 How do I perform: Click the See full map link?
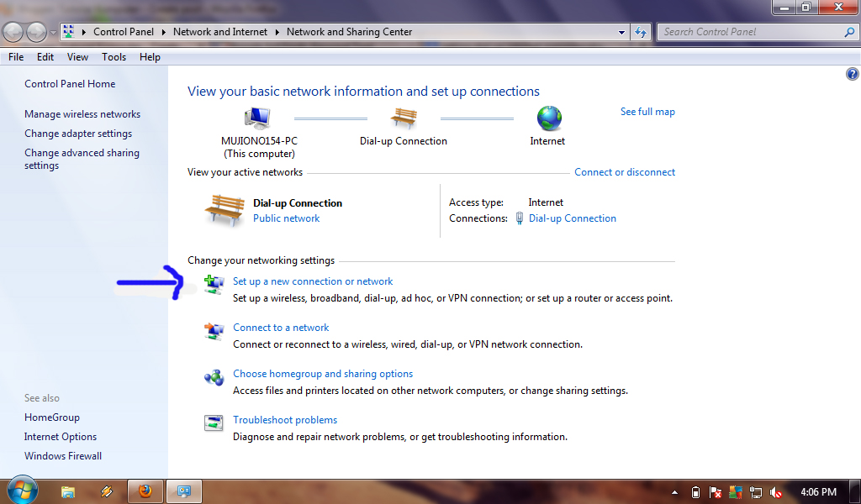[x=647, y=111]
